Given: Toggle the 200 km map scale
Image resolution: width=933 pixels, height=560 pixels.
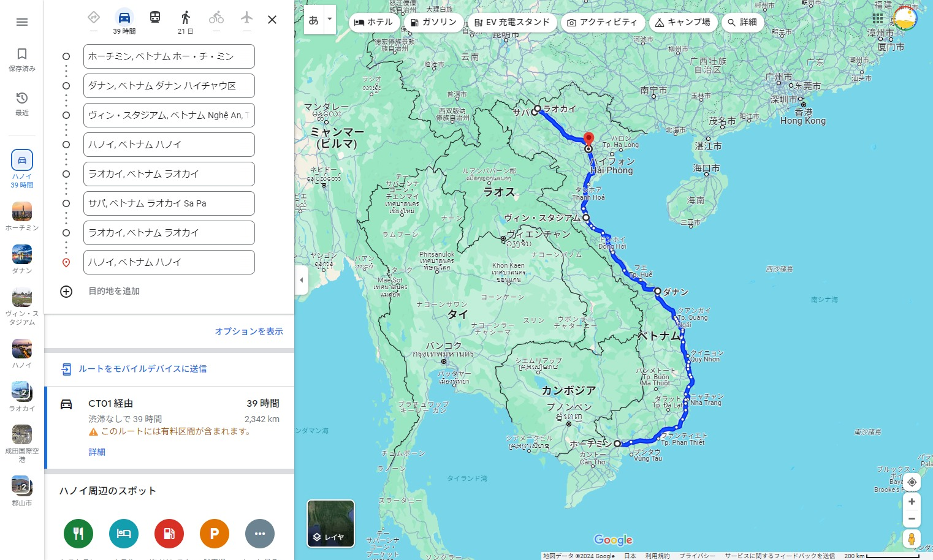Looking at the screenshot, I should pos(881,556).
